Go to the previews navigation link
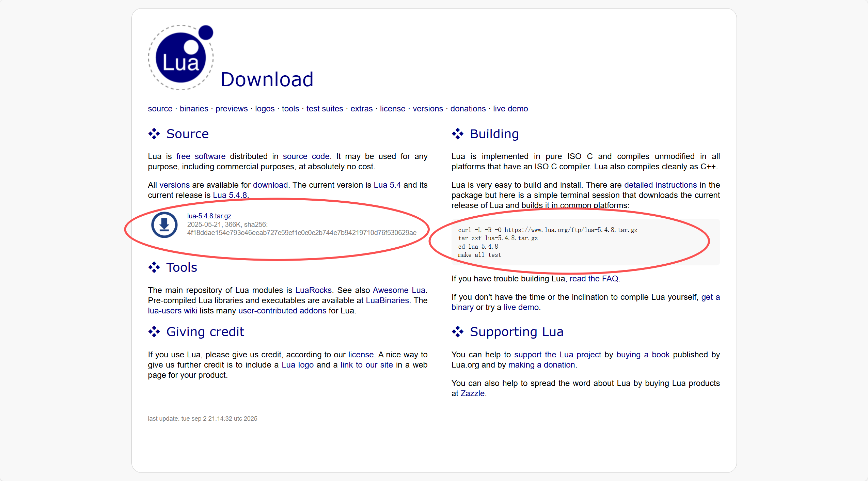Viewport: 868px width, 481px height. tap(232, 109)
